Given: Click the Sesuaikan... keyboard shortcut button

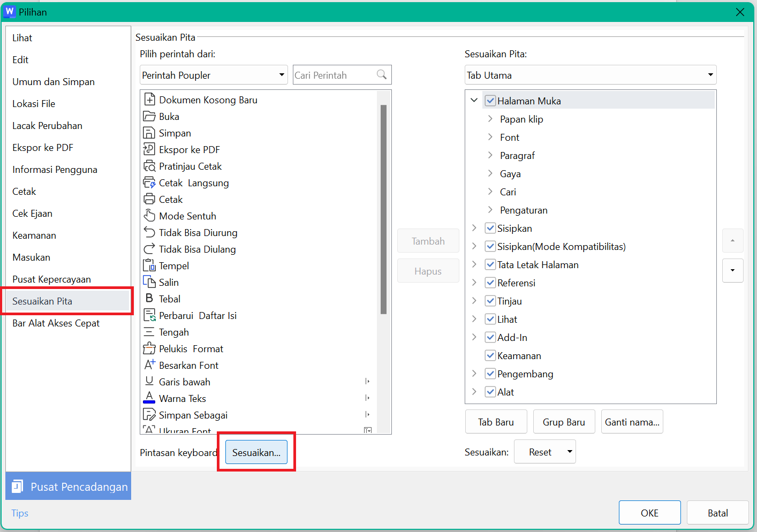Looking at the screenshot, I should click(256, 453).
